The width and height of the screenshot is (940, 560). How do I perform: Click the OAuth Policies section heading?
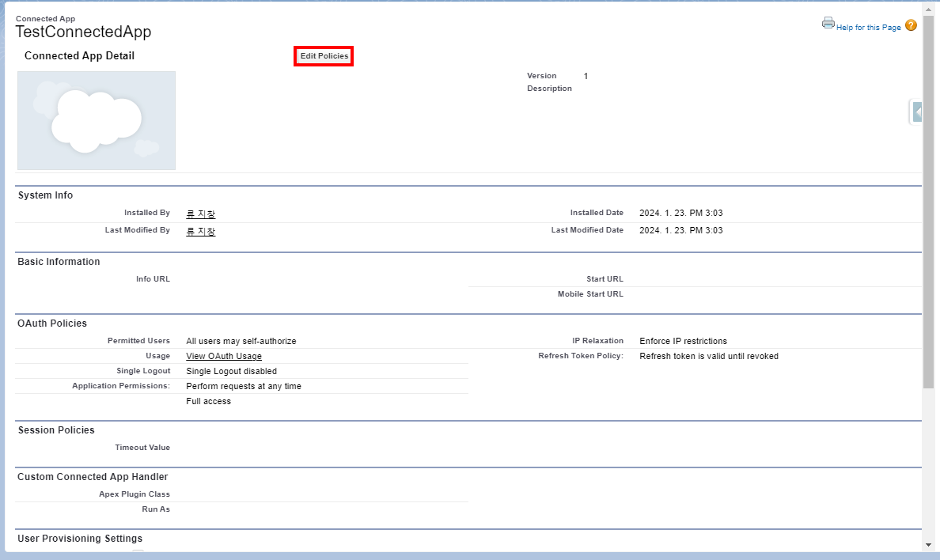[52, 324]
